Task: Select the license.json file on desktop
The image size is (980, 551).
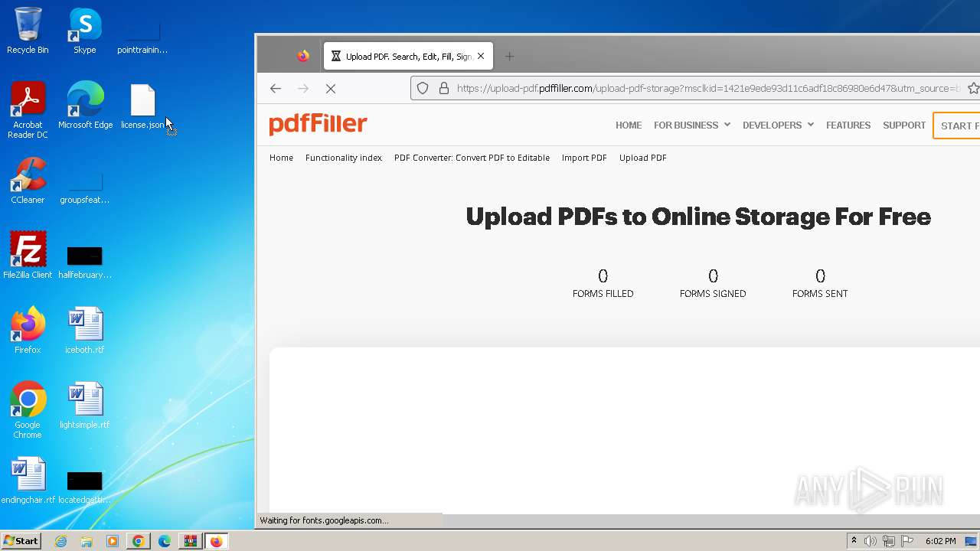Action: [x=142, y=106]
